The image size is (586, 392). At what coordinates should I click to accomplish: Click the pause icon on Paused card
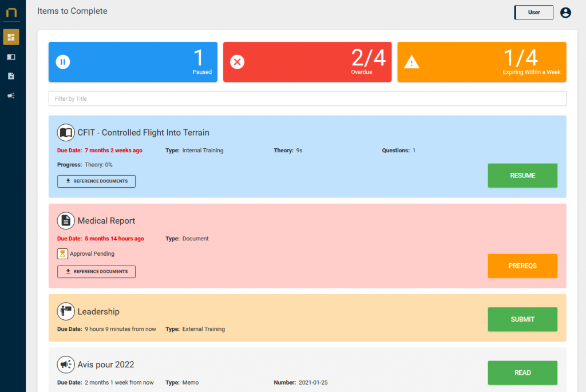pyautogui.click(x=63, y=62)
